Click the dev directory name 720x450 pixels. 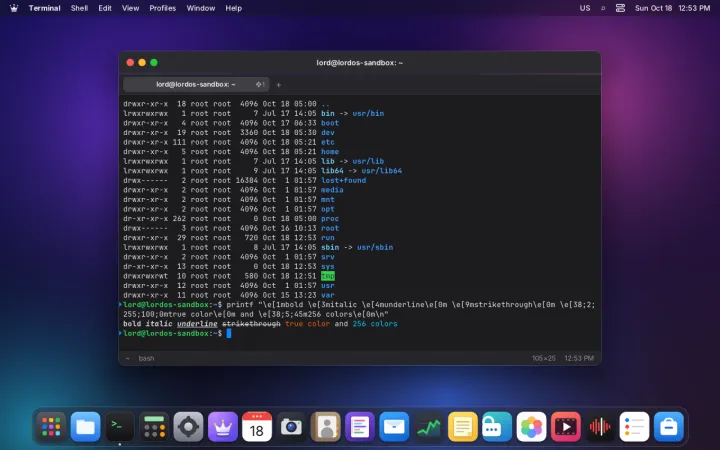coord(327,133)
